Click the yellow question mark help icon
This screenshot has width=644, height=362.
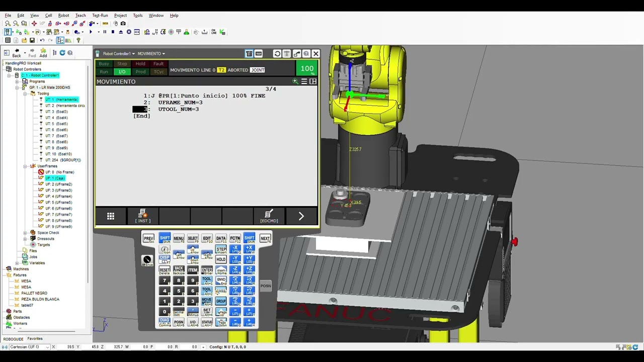coord(78,40)
